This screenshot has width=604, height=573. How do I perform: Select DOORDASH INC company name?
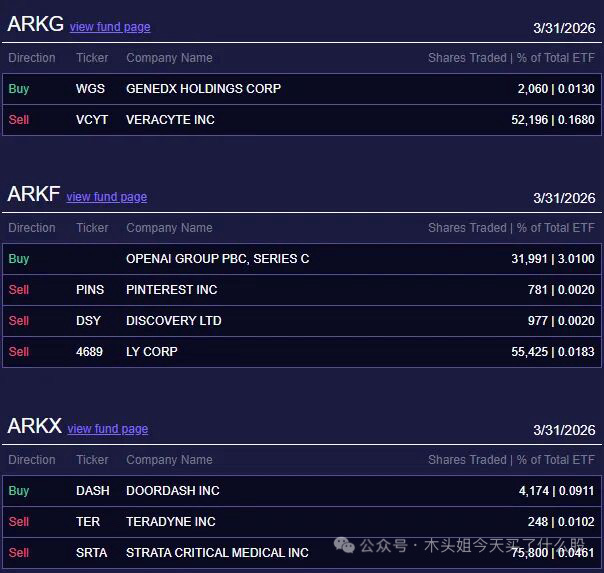coord(173,491)
